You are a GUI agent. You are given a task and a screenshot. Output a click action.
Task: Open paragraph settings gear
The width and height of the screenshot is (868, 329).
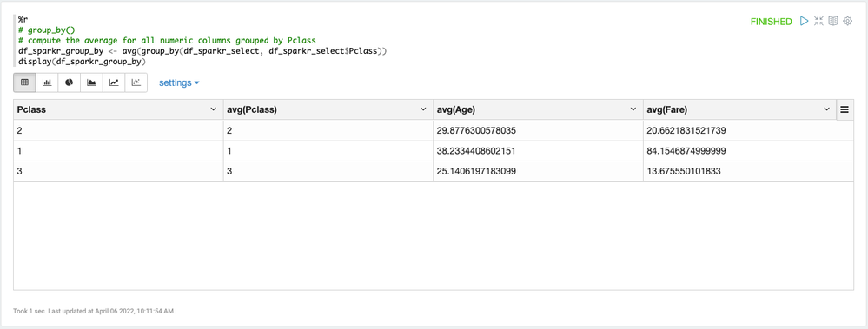[x=847, y=21]
